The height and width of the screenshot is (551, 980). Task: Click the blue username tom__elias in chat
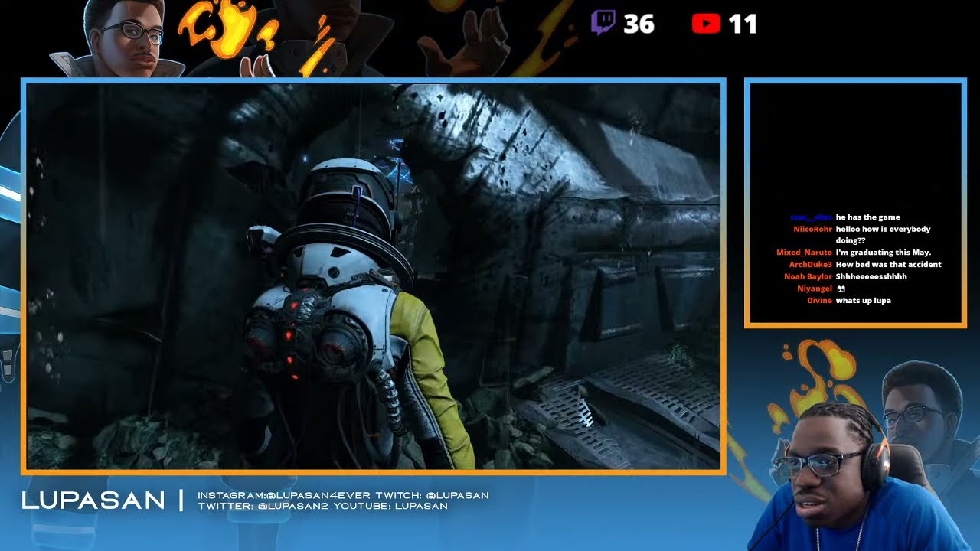811,217
